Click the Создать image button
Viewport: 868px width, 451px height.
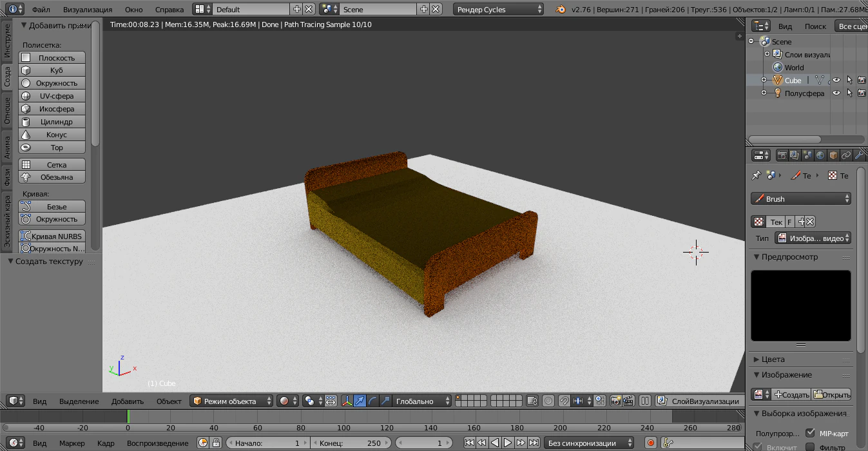pyautogui.click(x=791, y=394)
